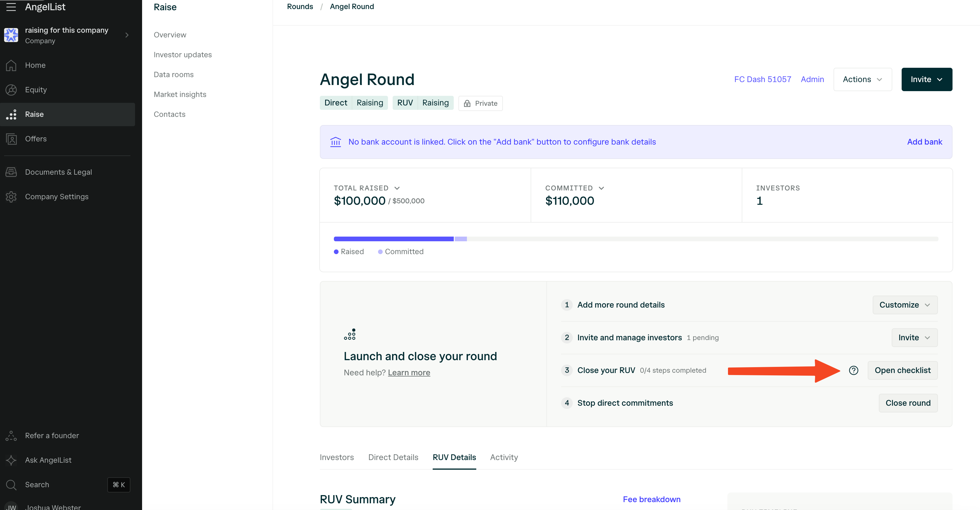The height and width of the screenshot is (510, 980).
Task: Open the hamburger menu beside AngelList
Action: click(11, 7)
